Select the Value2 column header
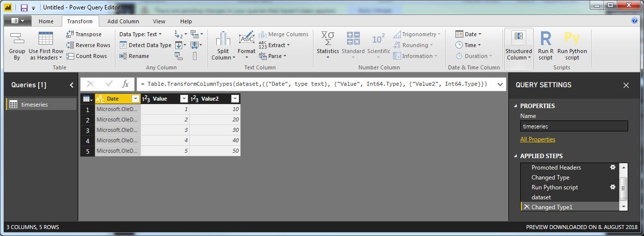Screen dimensions: 644x236 [x=215, y=99]
